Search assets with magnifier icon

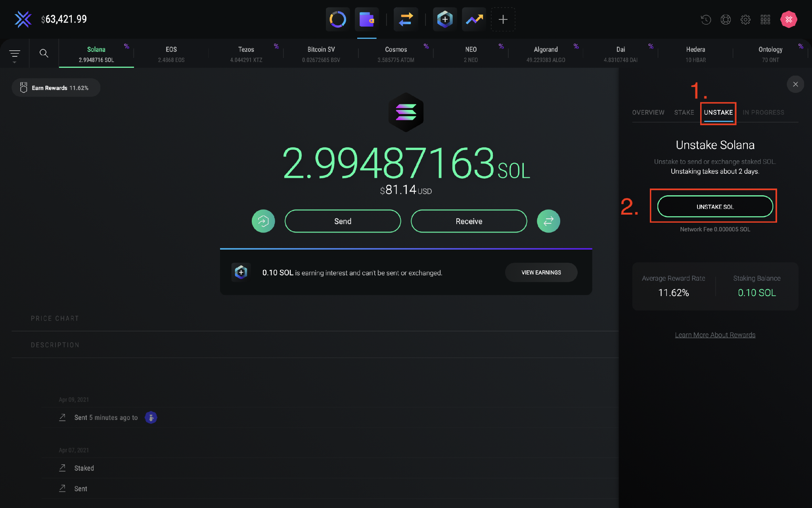click(44, 53)
